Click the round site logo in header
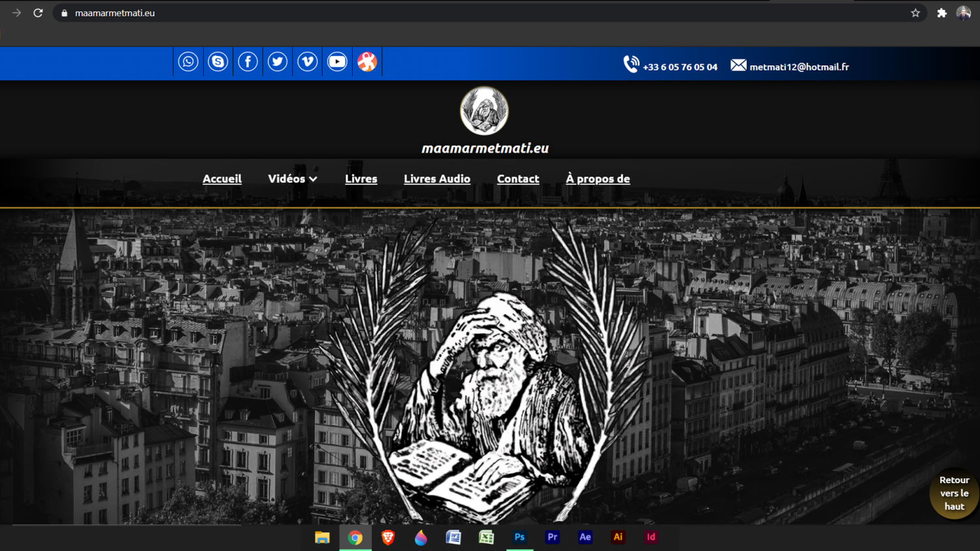This screenshot has width=980, height=551. pyautogui.click(x=484, y=110)
